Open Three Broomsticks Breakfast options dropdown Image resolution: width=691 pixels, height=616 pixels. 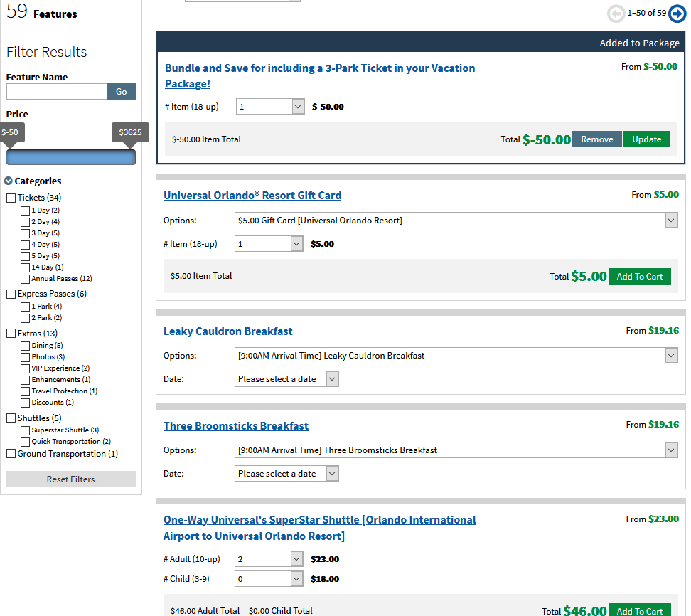click(456, 450)
